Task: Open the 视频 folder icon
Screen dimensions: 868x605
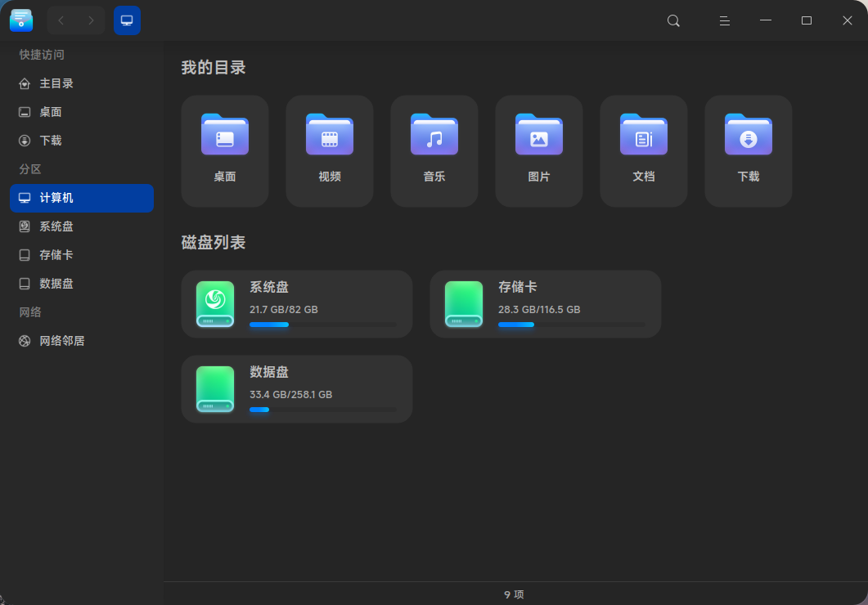Action: coord(330,134)
